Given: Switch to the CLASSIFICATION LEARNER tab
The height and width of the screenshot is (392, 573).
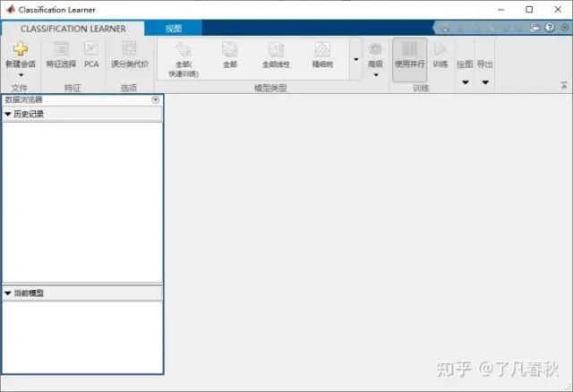Looking at the screenshot, I should point(73,29).
